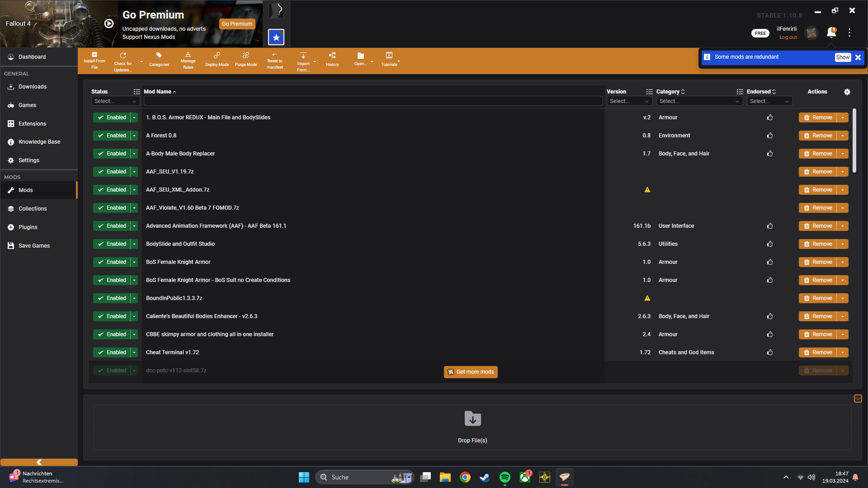Disable A-Body Male Body Replacer mod
The image size is (868, 488).
point(112,154)
